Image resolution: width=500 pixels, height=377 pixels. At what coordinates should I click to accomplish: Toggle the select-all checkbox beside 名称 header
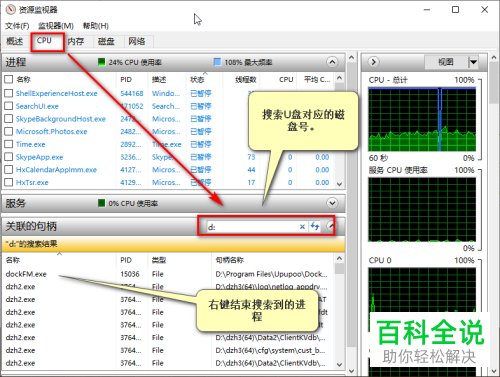click(9, 79)
